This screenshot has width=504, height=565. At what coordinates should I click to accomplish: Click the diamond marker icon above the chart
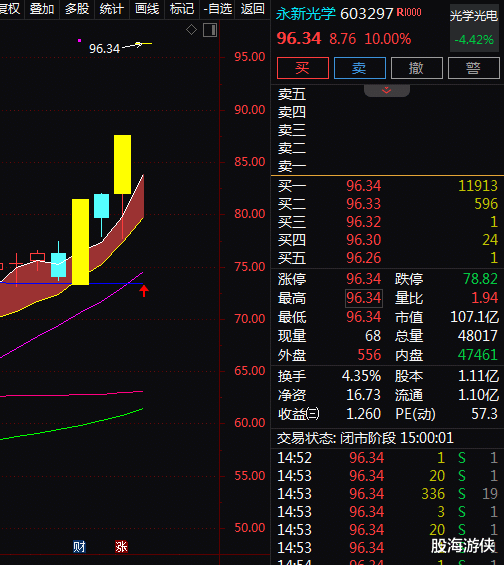point(191,30)
